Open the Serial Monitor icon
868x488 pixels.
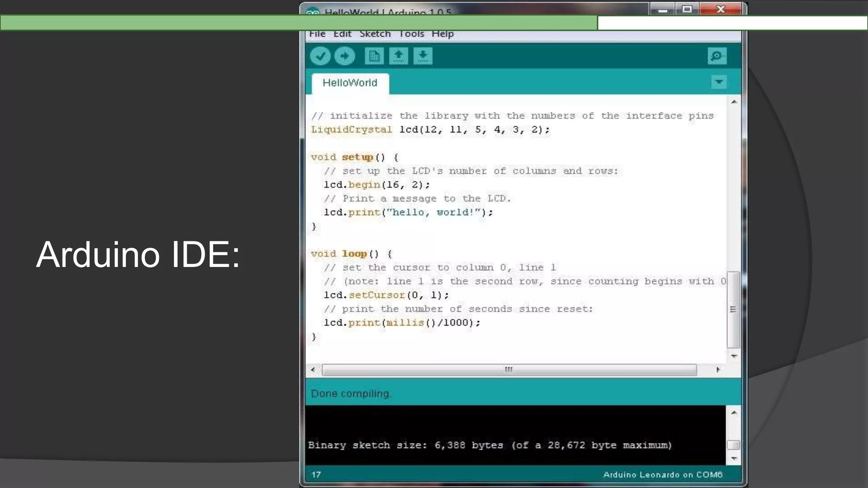pyautogui.click(x=717, y=56)
